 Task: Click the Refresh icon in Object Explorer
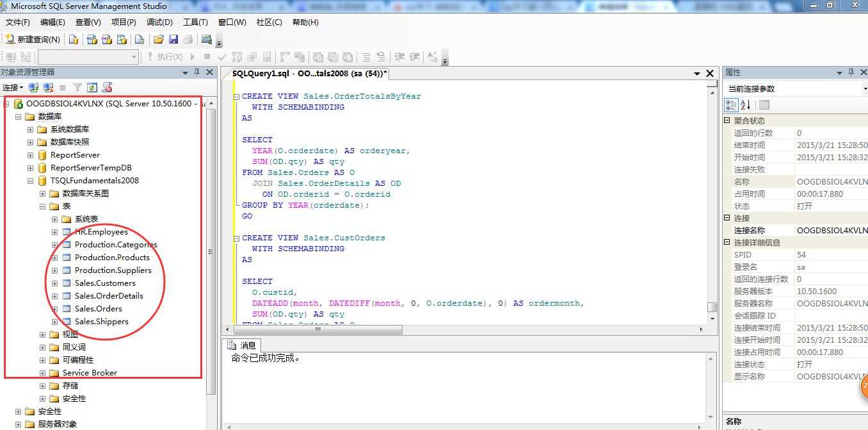[x=92, y=87]
